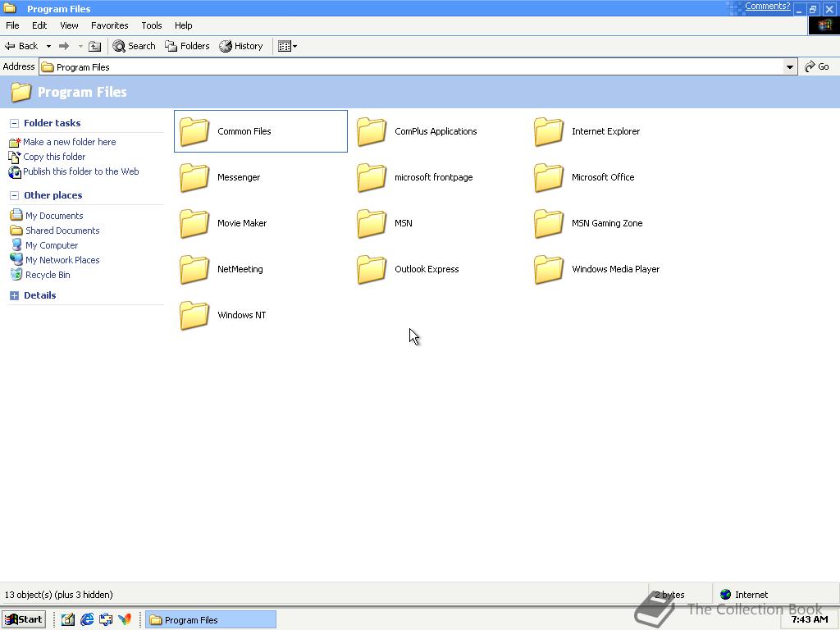Click the Forward arrow toolbar icon
Image resolution: width=840 pixels, height=630 pixels.
(x=64, y=46)
